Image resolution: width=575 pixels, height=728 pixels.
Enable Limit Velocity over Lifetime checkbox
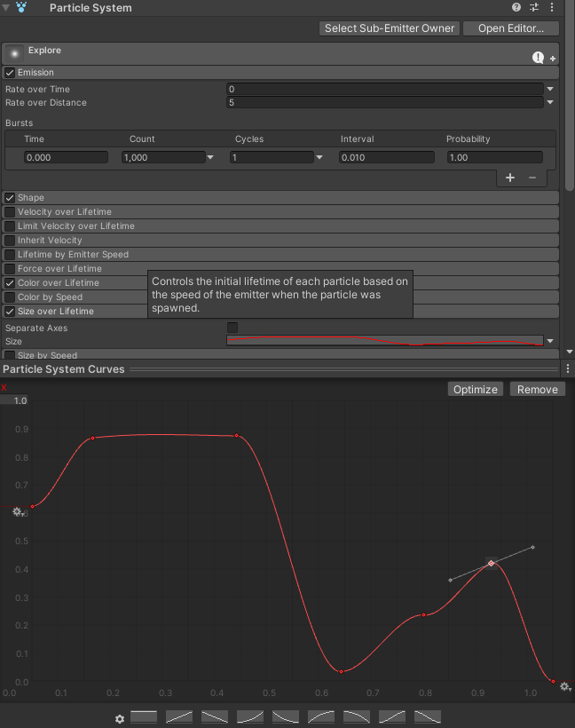coord(10,226)
